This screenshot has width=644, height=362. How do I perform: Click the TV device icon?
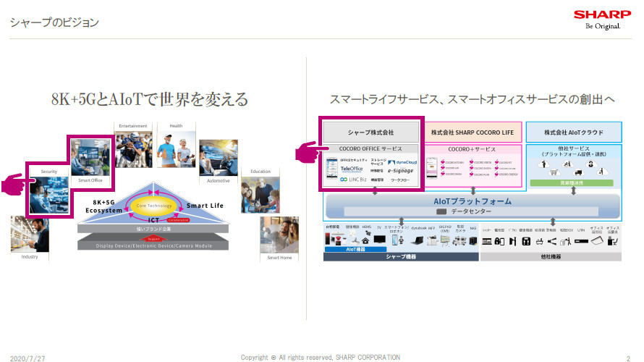pyautogui.click(x=379, y=239)
